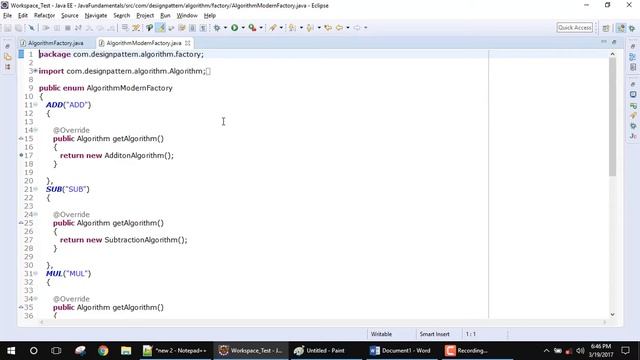Click the Save All toolbar icon
Viewport: 640px width, 360px height.
coord(19,28)
